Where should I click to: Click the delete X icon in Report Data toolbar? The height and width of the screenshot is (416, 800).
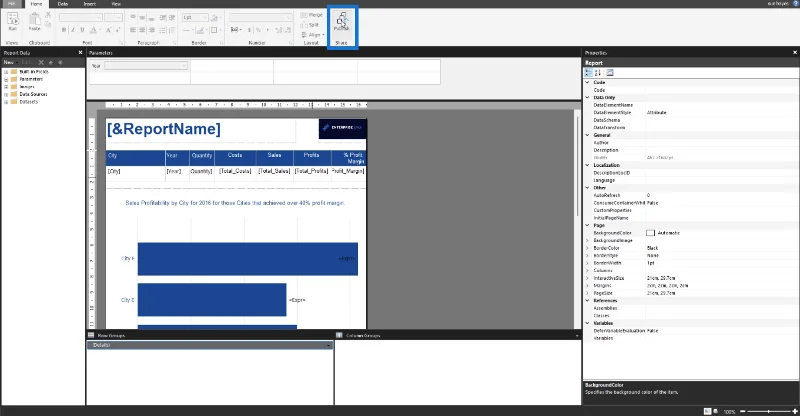point(41,62)
